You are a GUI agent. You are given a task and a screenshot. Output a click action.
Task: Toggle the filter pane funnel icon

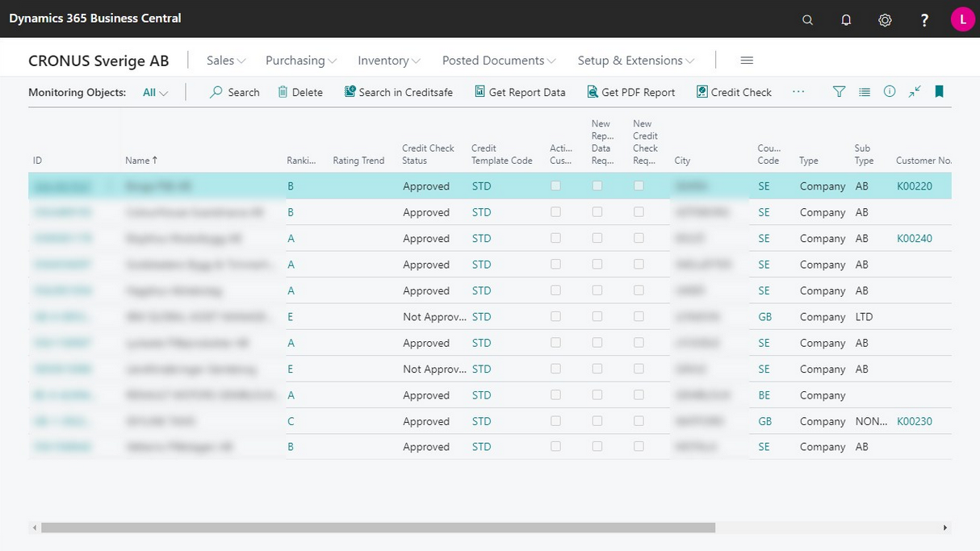(x=839, y=92)
